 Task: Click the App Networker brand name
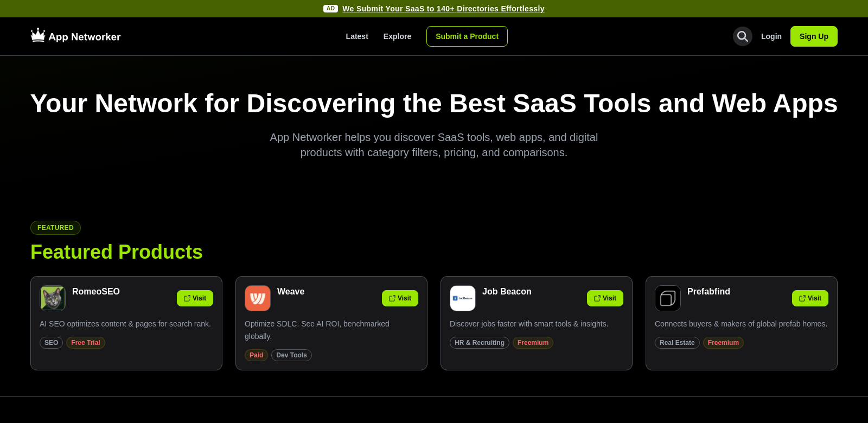tap(85, 37)
